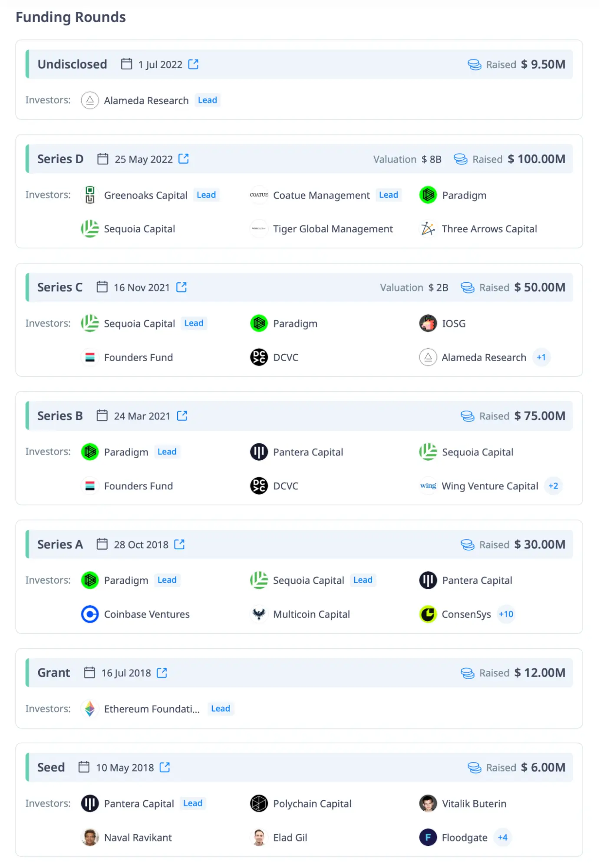The height and width of the screenshot is (868, 600).
Task: Open Ethereum Foundation investor page
Action: (x=152, y=709)
